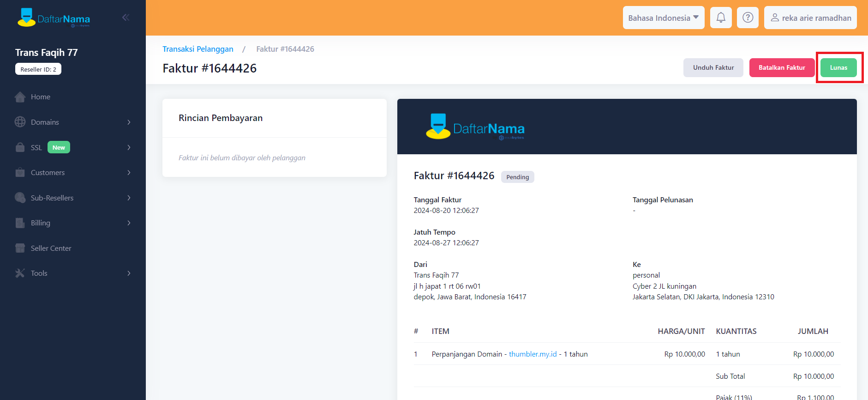The image size is (868, 400).
Task: Expand the SSL submenu chevron
Action: coord(129,147)
